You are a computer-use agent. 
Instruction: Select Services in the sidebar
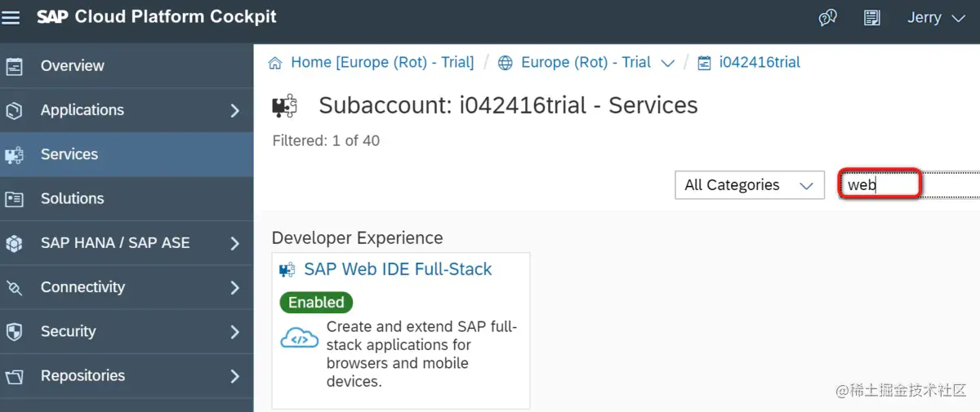(69, 154)
